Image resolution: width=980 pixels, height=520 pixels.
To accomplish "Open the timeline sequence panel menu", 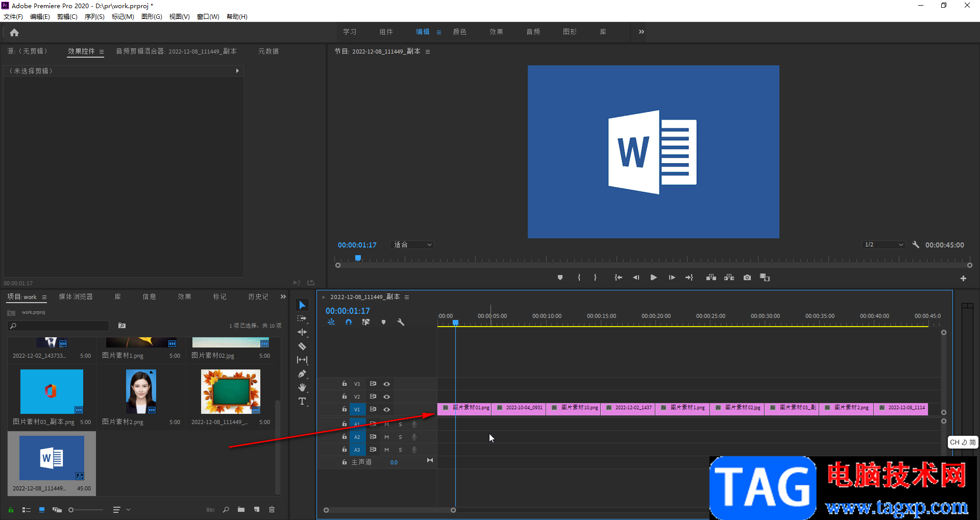I will point(407,297).
